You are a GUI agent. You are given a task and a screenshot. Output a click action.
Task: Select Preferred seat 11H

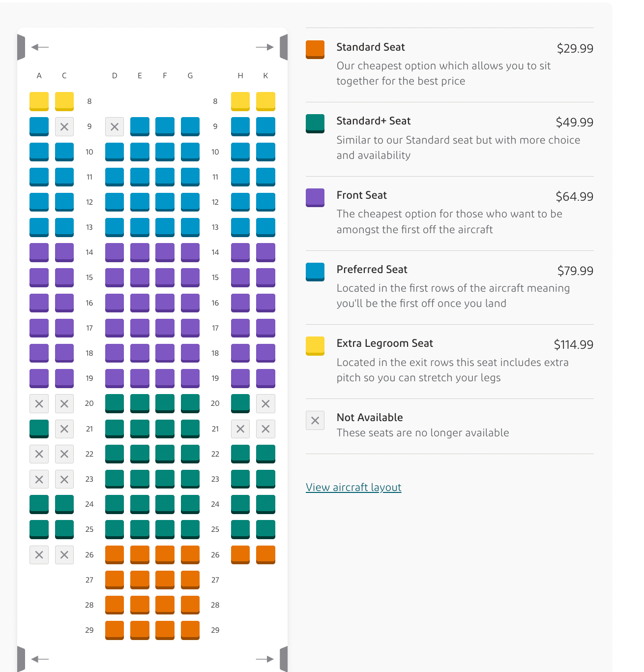coord(240,177)
